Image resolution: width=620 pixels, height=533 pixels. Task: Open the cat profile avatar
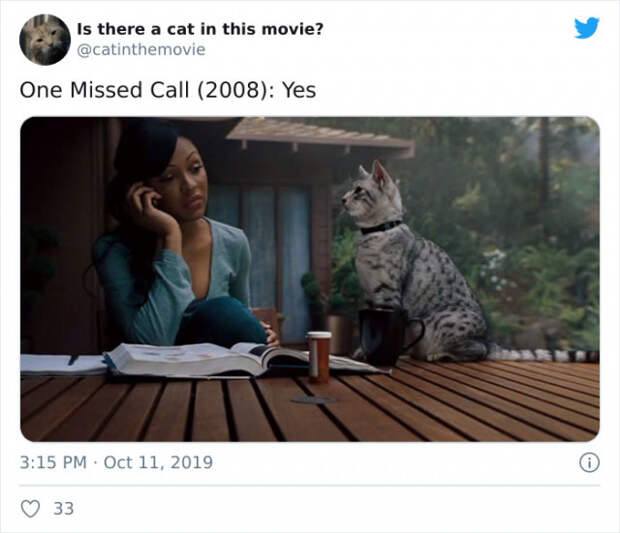tap(45, 40)
